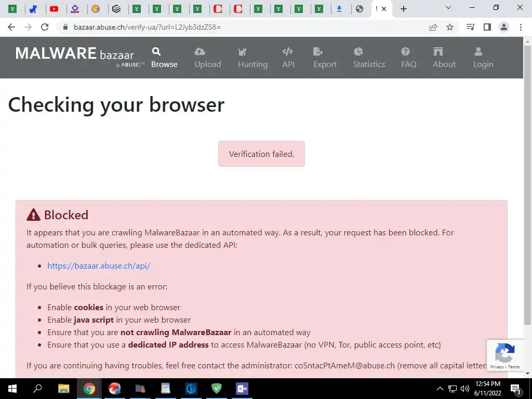Image resolution: width=532 pixels, height=399 pixels.
Task: Open Windows taskbar search
Action: pos(37,389)
